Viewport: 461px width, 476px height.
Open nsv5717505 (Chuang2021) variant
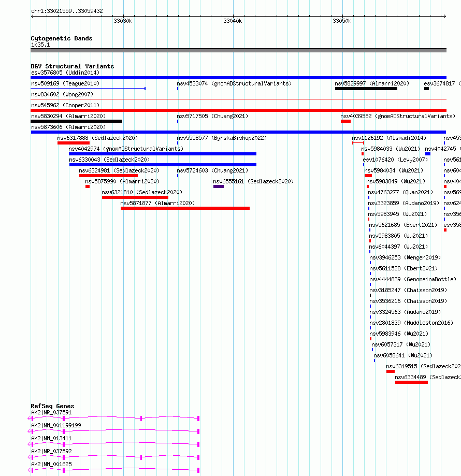pos(212,116)
